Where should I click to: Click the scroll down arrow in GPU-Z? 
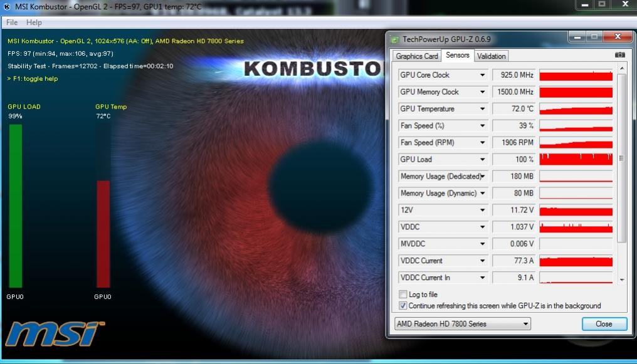point(621,280)
